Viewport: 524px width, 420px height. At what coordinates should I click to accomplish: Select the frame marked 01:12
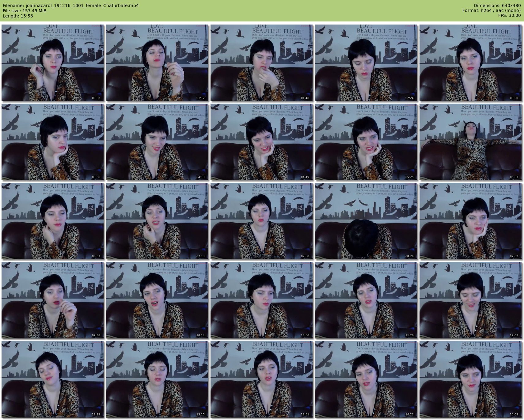point(157,63)
